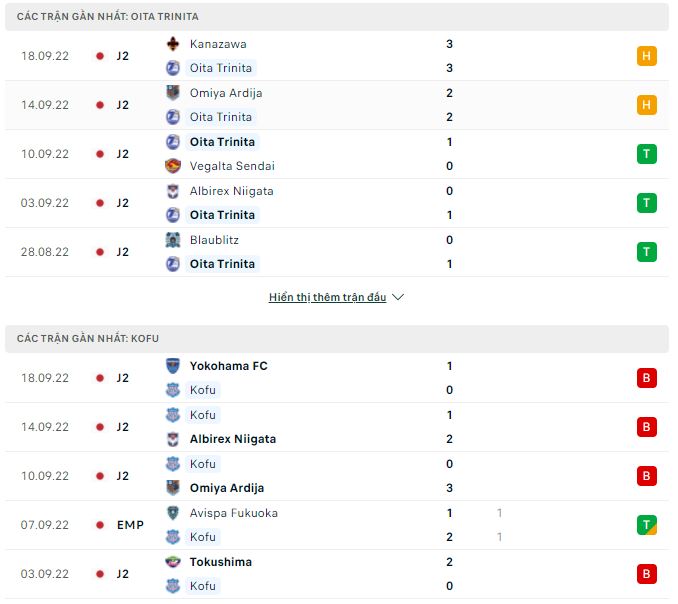Viewport: 678px width, 604px height.
Task: Click the Yokohama FC team crest icon
Action: [x=173, y=366]
